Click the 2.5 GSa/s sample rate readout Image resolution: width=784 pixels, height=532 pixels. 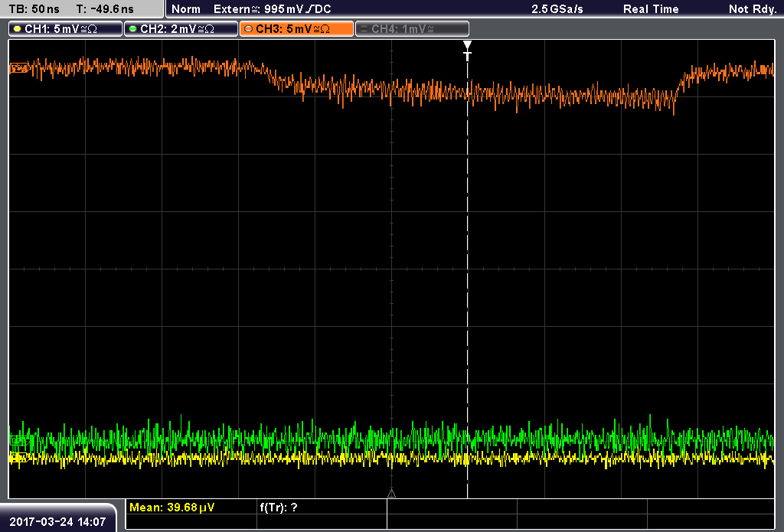pos(557,9)
